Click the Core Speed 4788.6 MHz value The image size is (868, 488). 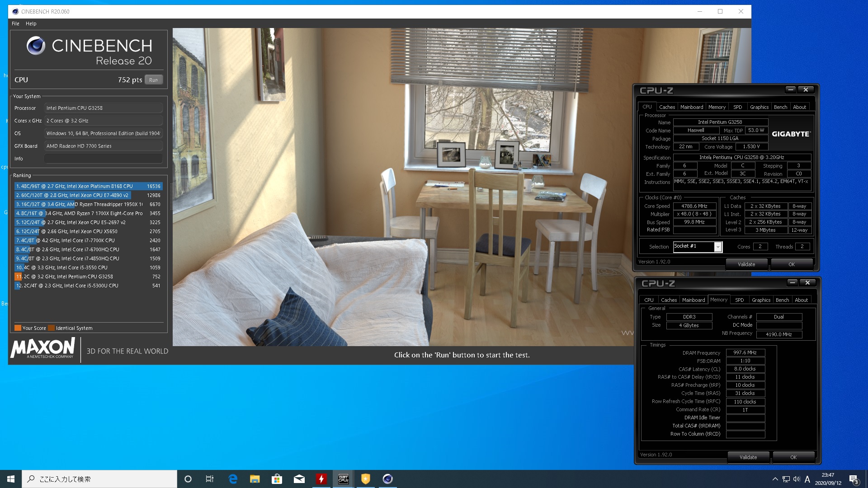[x=694, y=206]
